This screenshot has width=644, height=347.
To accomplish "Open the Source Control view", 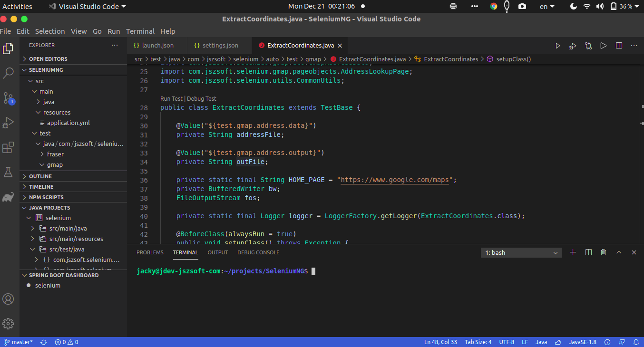I will (8, 98).
